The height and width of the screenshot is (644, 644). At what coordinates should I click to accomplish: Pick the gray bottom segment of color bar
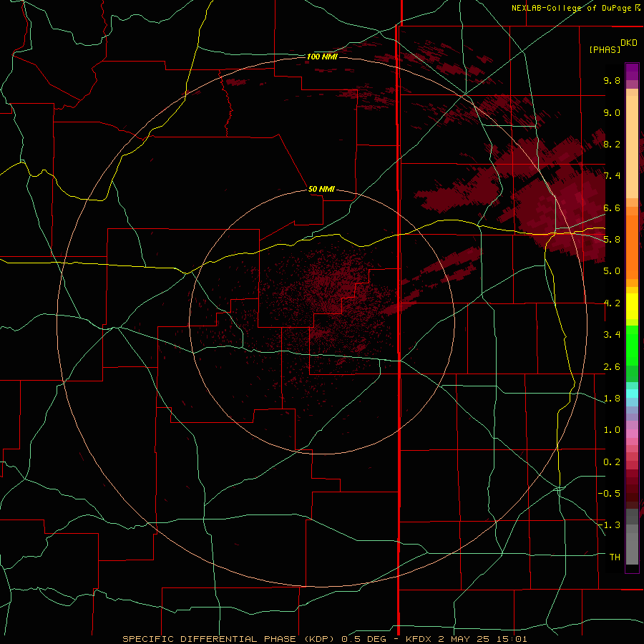632,549
